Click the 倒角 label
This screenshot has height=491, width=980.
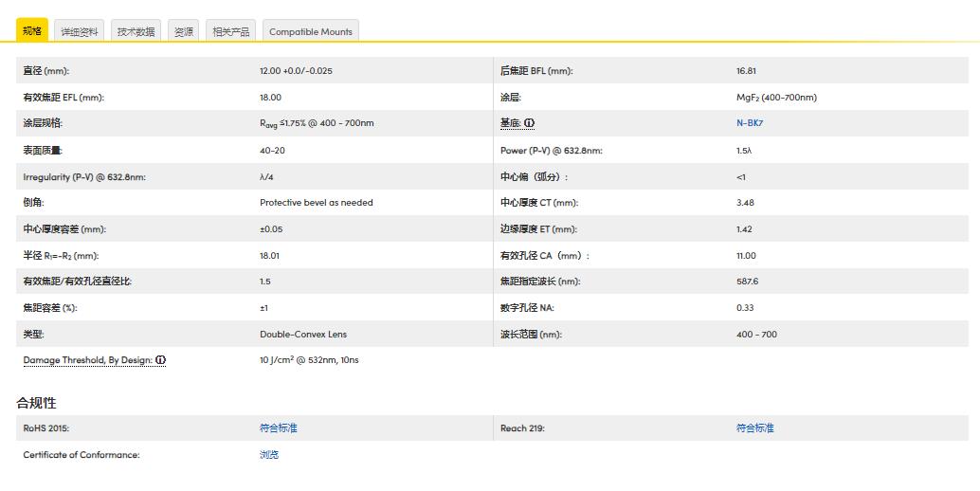34,203
